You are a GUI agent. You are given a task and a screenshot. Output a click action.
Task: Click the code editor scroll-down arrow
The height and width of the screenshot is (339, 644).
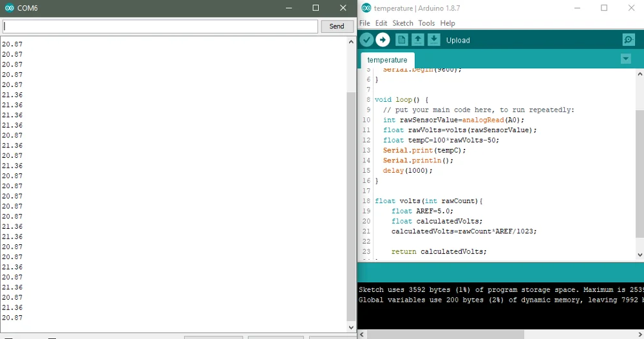[639, 255]
